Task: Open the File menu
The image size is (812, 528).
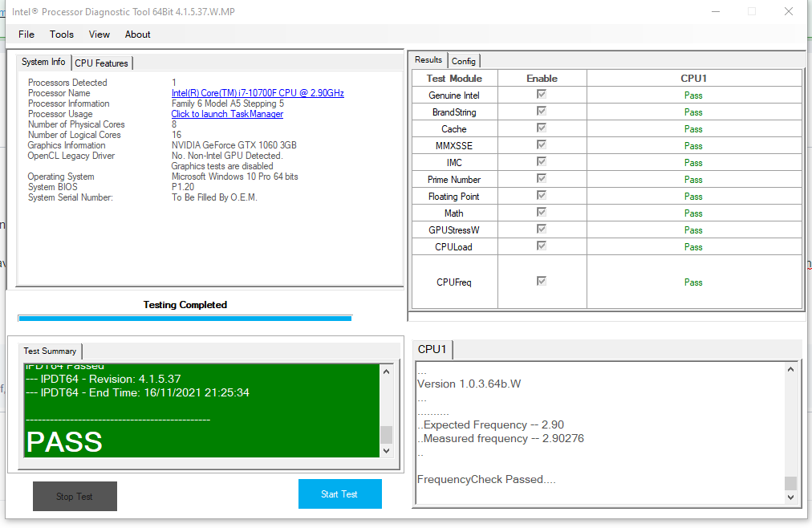Action: (x=26, y=35)
